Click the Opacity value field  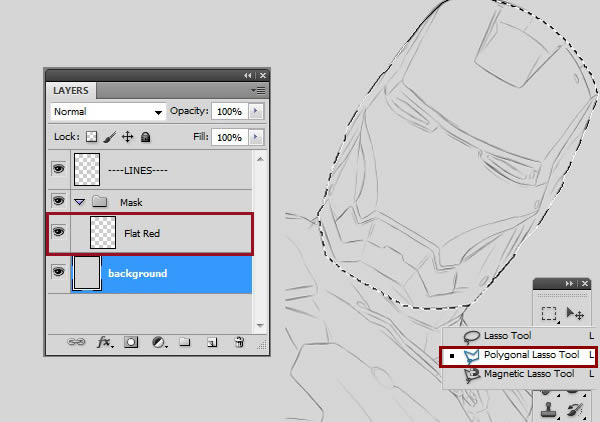(x=230, y=111)
